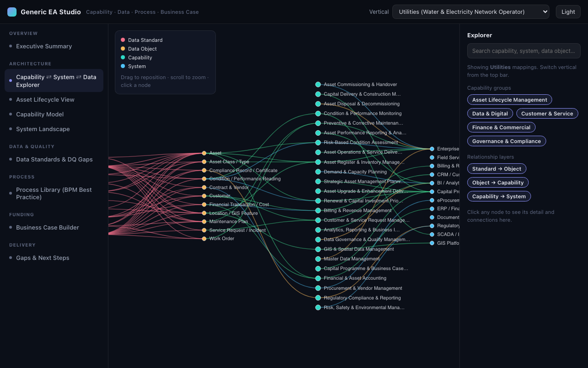Image resolution: width=588 pixels, height=368 pixels.
Task: Select the SCADA system node
Action: click(432, 235)
